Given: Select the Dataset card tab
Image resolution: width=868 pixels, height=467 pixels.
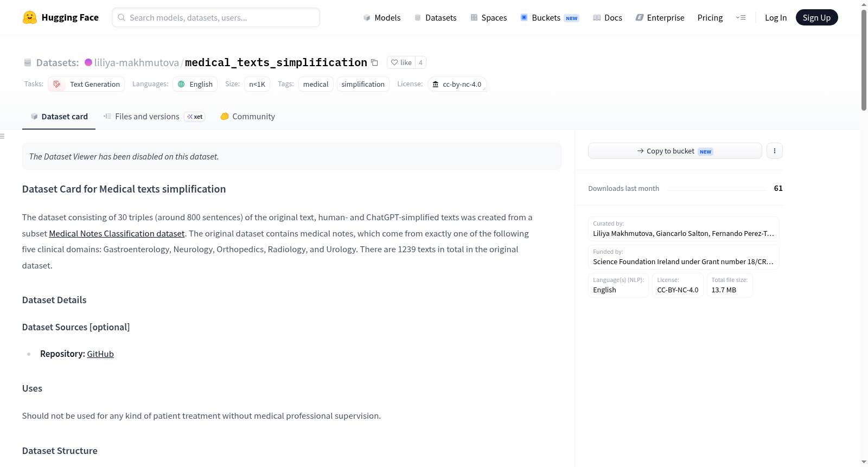Looking at the screenshot, I should (59, 116).
